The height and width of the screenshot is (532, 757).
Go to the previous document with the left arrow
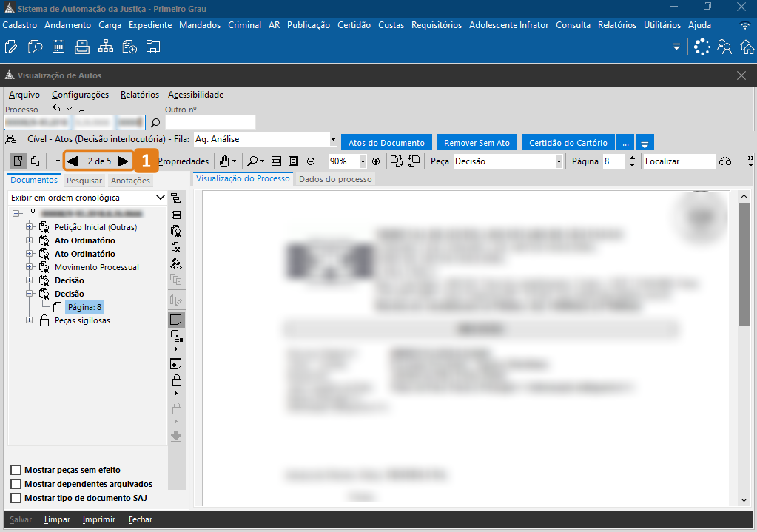coord(73,161)
